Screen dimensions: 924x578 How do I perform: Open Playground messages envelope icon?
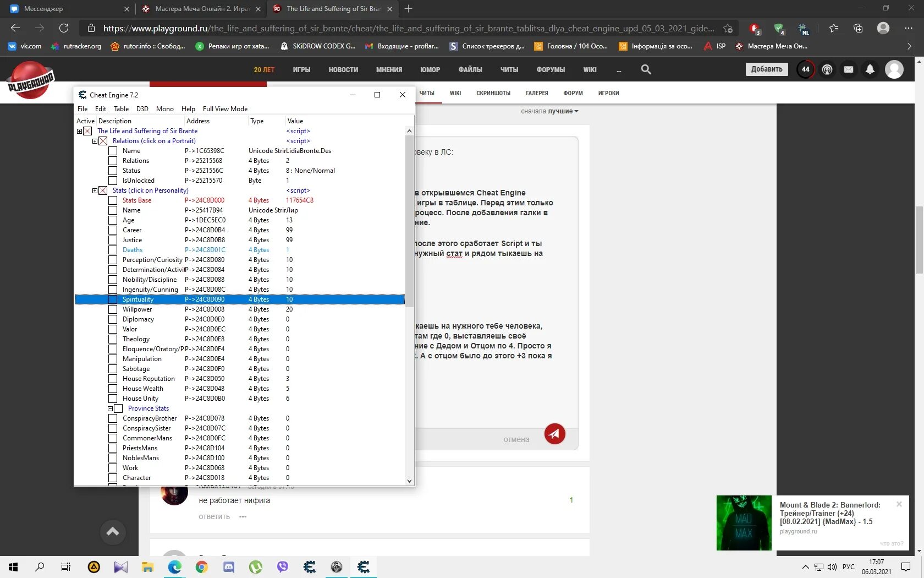(849, 69)
